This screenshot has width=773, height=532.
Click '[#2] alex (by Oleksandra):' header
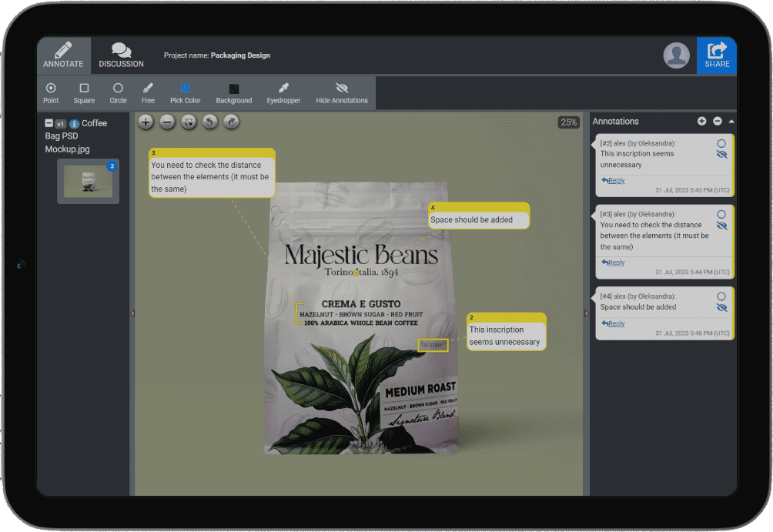coord(637,143)
